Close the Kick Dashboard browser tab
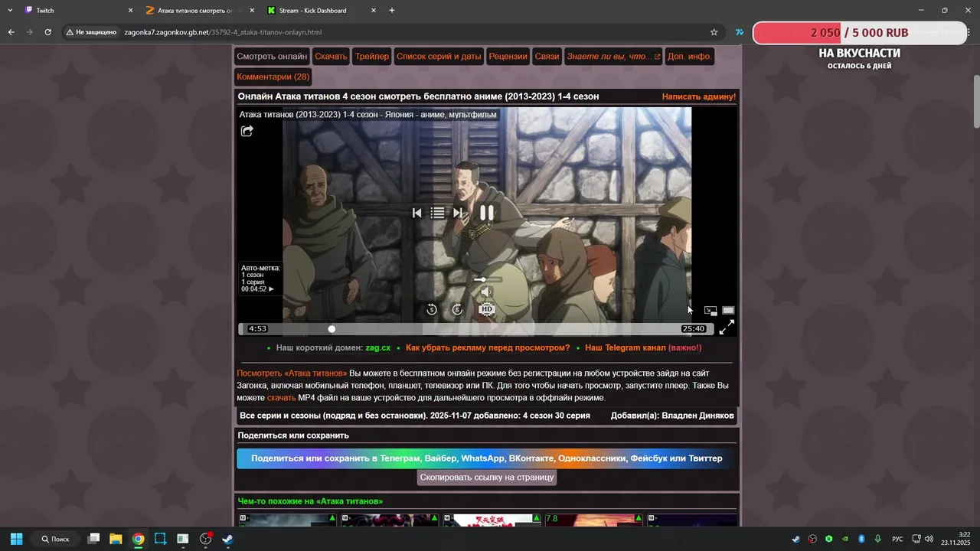This screenshot has width=980, height=551. tap(374, 11)
